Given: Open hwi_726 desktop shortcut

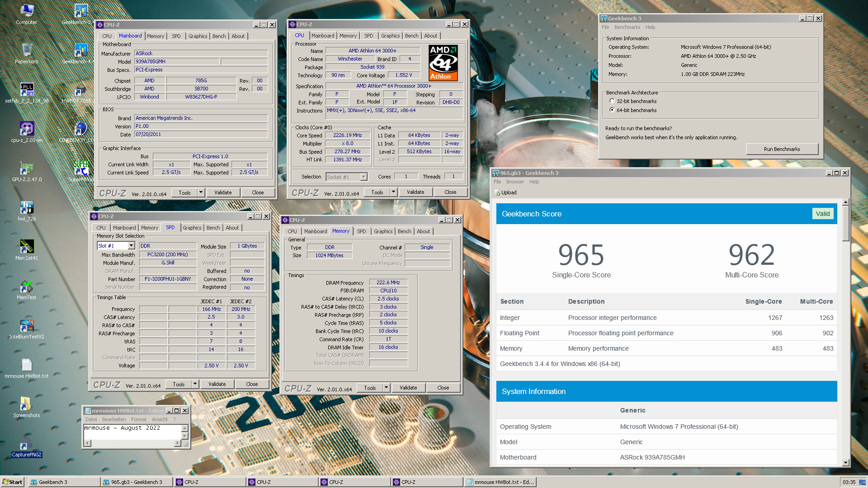Looking at the screenshot, I should tap(27, 211).
